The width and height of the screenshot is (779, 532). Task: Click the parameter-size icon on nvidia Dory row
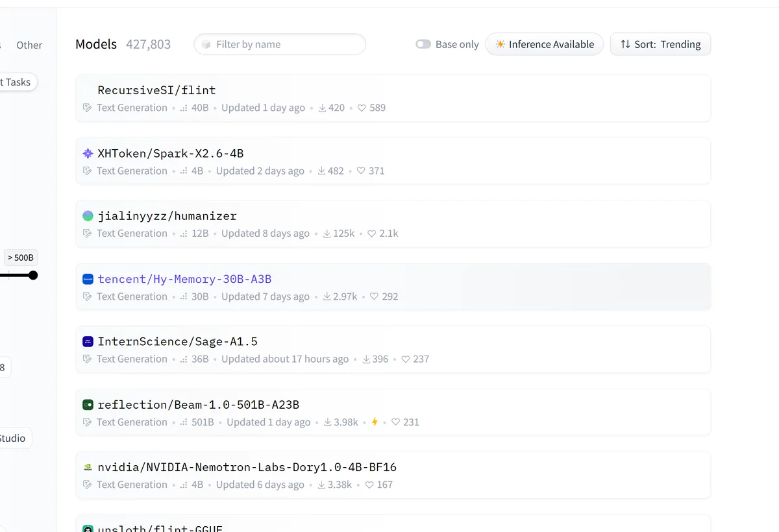184,485
